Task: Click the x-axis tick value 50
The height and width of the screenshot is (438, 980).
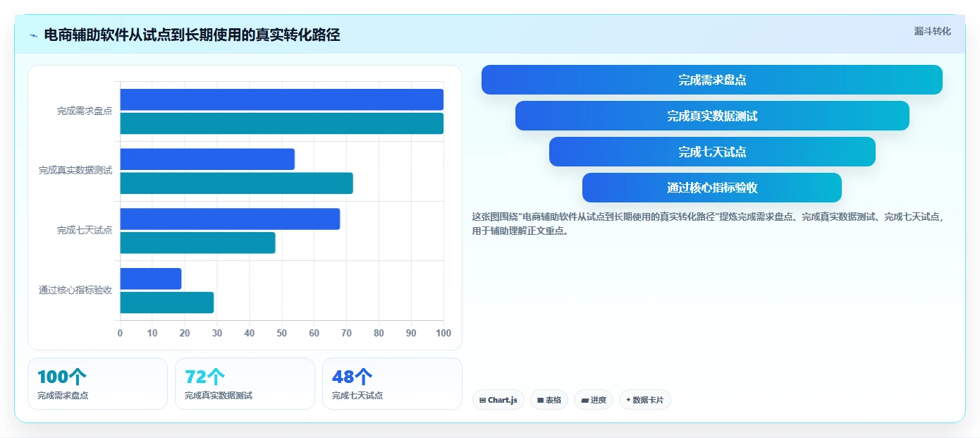Action: [282, 333]
